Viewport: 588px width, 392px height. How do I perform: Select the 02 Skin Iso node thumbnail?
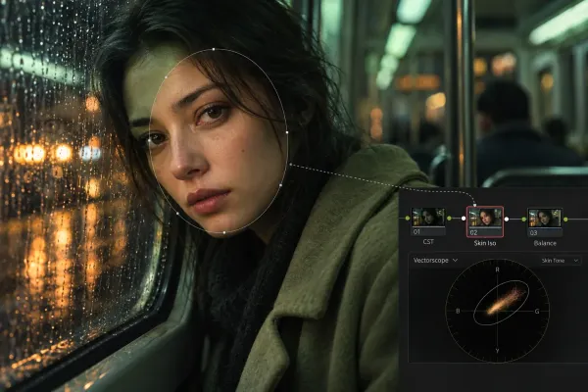click(485, 218)
